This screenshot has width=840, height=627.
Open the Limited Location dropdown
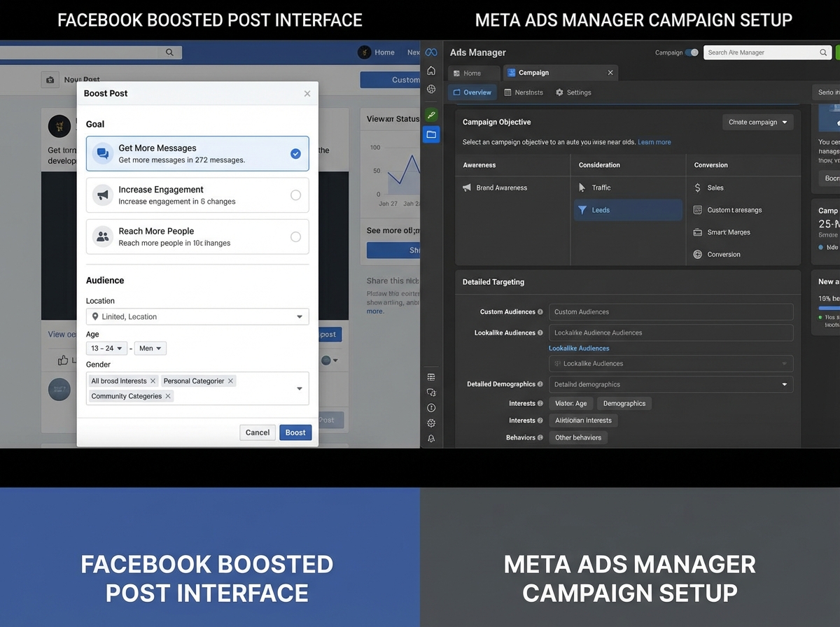pos(197,316)
